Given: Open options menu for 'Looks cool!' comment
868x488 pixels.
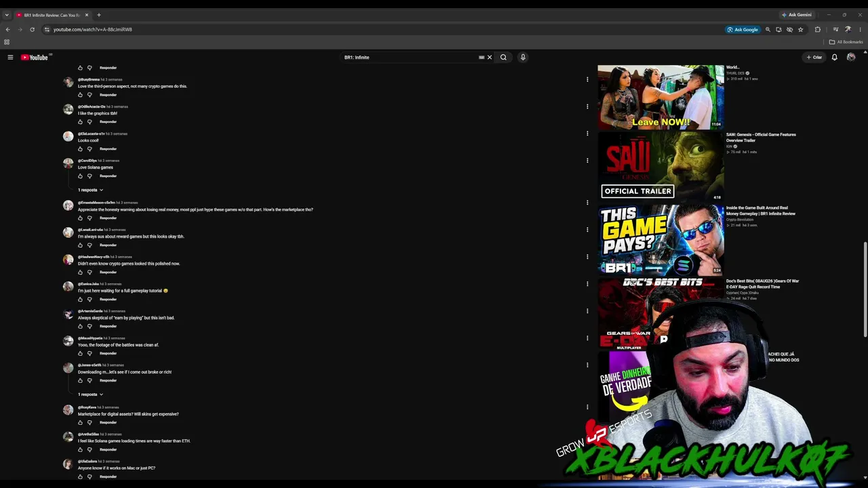Looking at the screenshot, I should click(587, 134).
